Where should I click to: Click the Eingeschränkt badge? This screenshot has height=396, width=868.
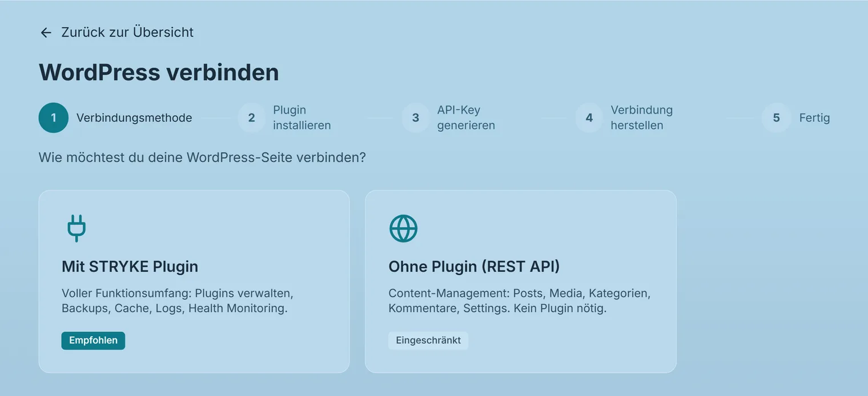pyautogui.click(x=428, y=341)
